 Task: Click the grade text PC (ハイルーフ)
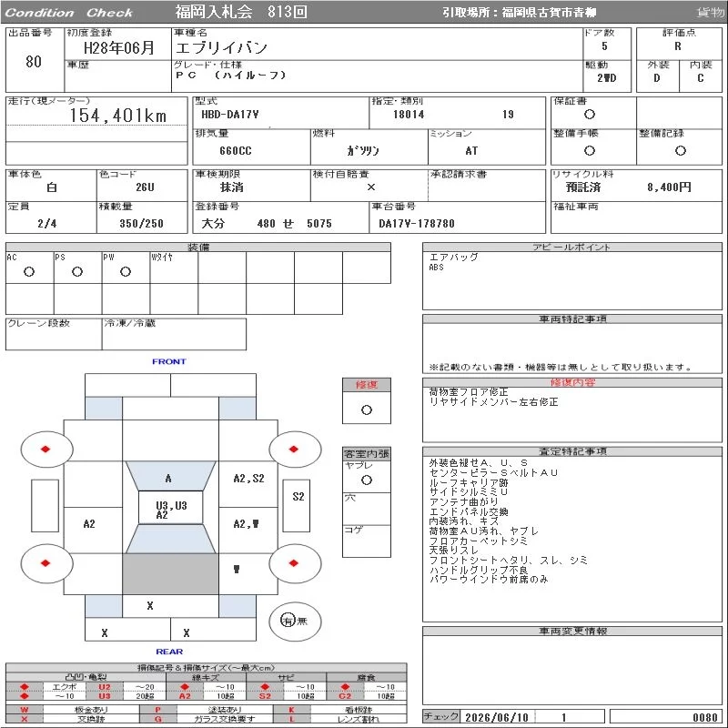[x=231, y=76]
